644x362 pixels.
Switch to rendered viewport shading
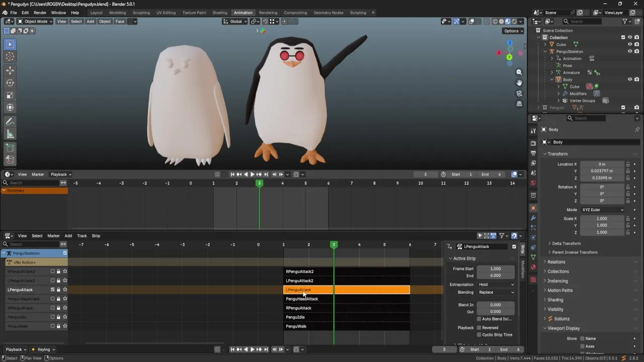tap(514, 21)
